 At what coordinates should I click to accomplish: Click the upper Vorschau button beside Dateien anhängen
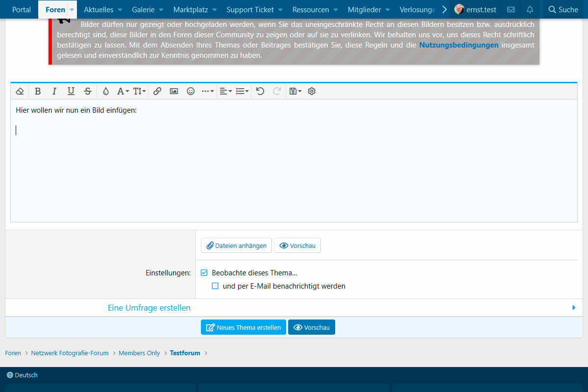pos(297,245)
